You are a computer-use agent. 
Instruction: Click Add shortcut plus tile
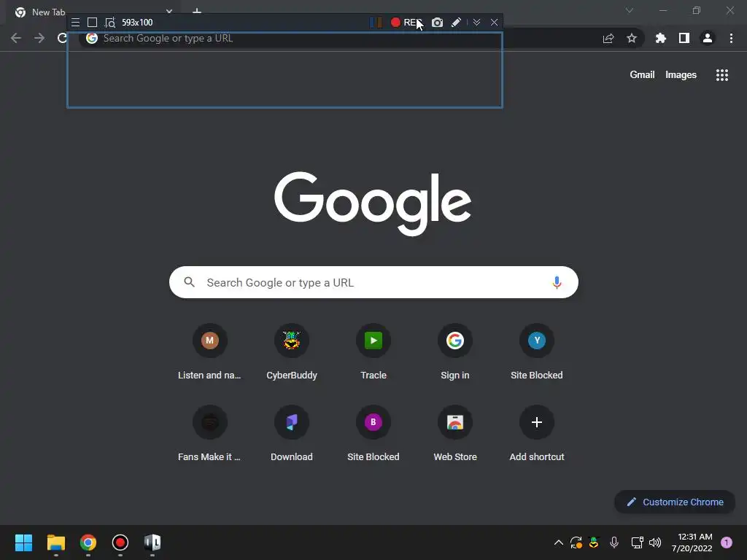click(x=537, y=434)
